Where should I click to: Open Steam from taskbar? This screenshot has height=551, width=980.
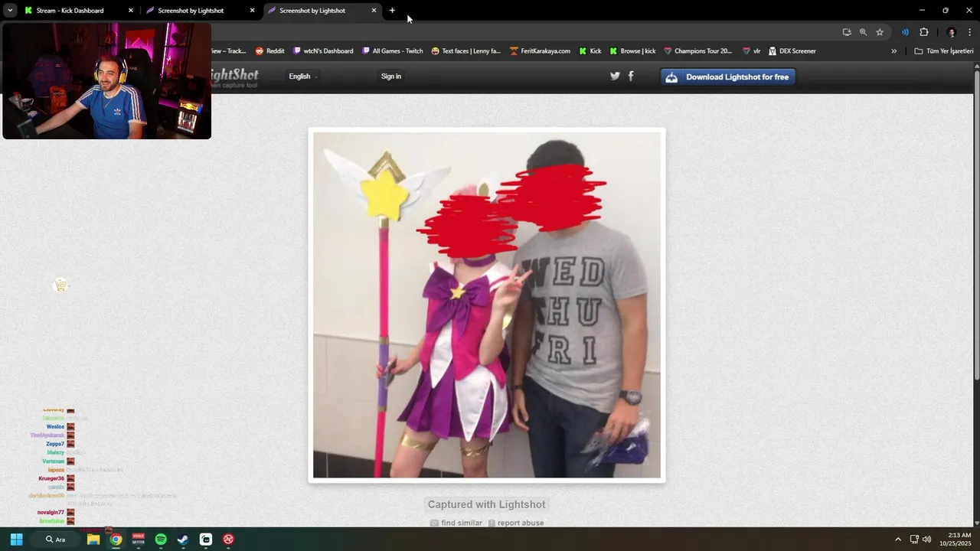pyautogui.click(x=183, y=540)
